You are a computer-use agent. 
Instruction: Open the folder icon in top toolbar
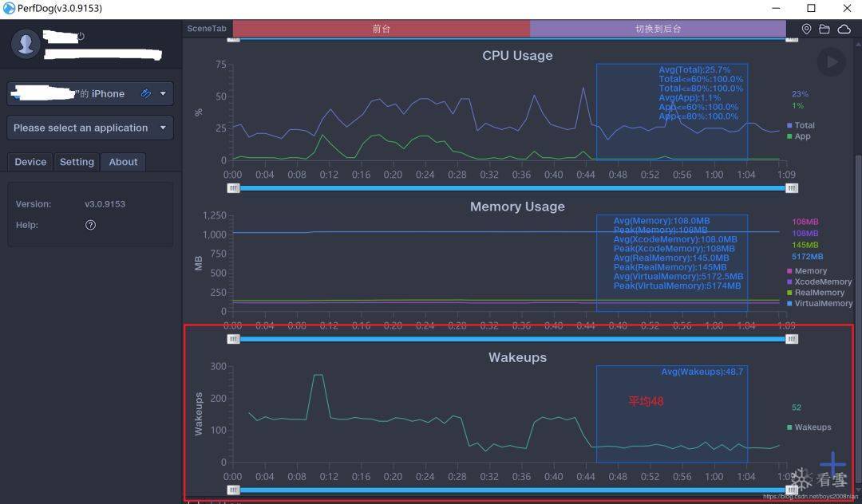coord(824,29)
